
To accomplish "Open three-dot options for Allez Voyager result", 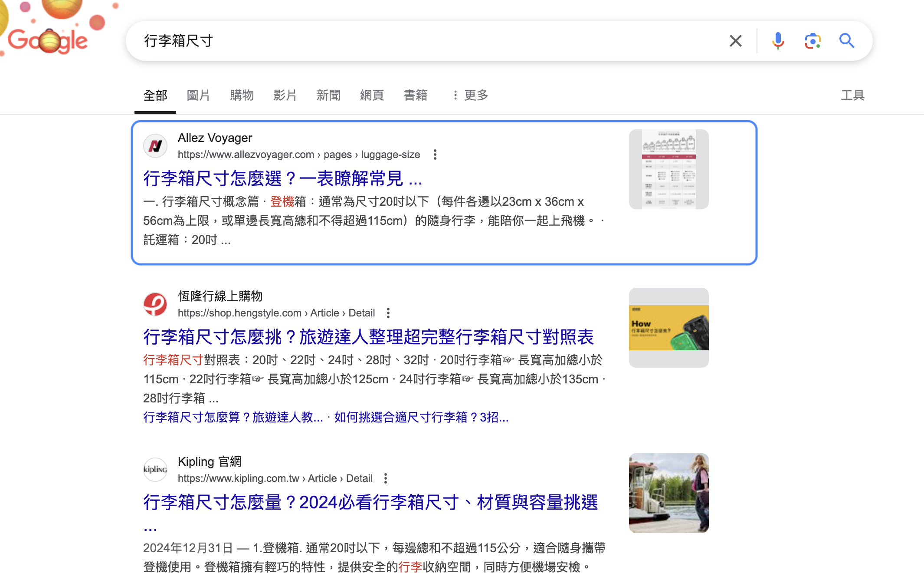I will tap(435, 155).
